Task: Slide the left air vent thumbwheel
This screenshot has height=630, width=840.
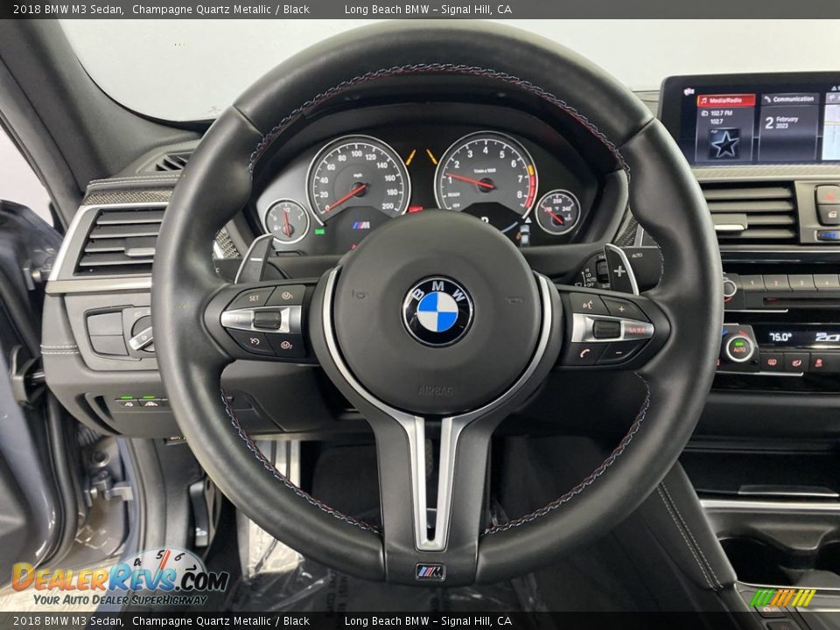Action: pos(139,251)
